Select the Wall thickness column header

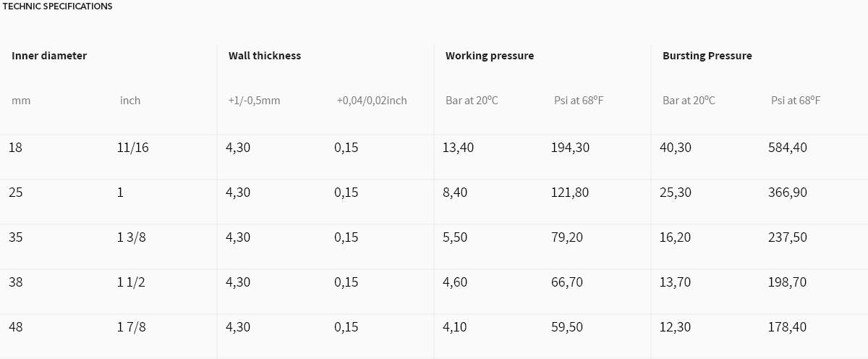pyautogui.click(x=265, y=56)
